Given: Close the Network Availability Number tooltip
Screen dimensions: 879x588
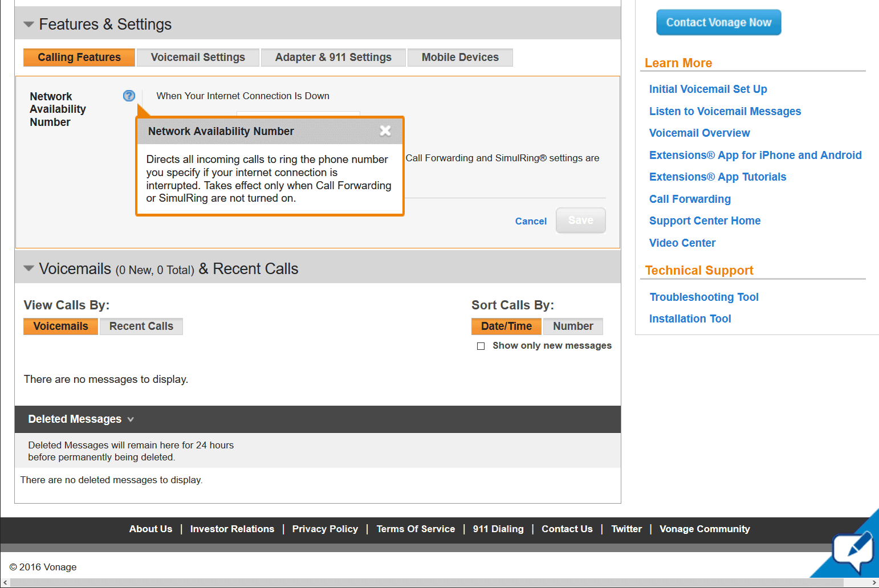Looking at the screenshot, I should pyautogui.click(x=385, y=131).
